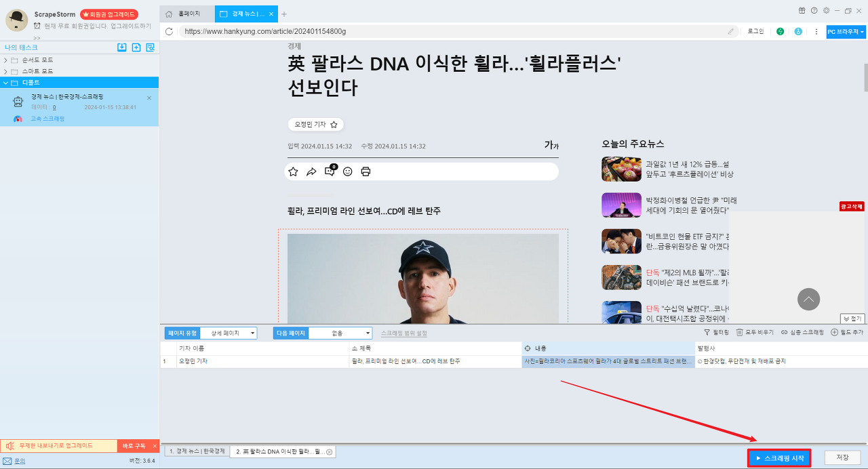Click the pencil edit icon in URL bar
The height and width of the screenshot is (469, 868).
coord(731,31)
